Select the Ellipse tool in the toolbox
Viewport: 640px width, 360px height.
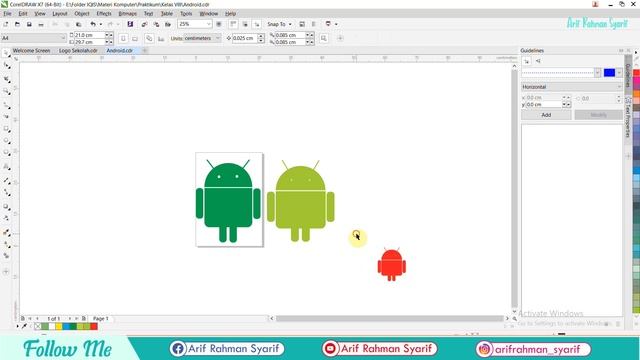[x=6, y=141]
